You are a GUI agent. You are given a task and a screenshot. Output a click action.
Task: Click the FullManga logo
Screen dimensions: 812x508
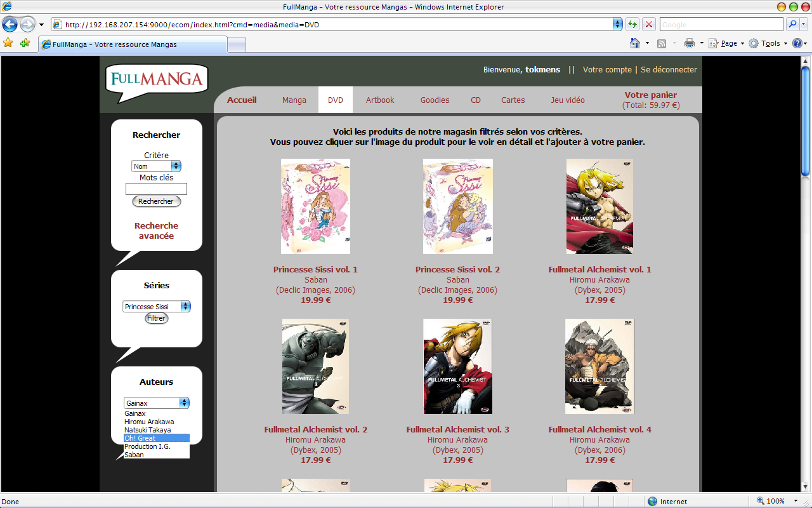pyautogui.click(x=157, y=83)
